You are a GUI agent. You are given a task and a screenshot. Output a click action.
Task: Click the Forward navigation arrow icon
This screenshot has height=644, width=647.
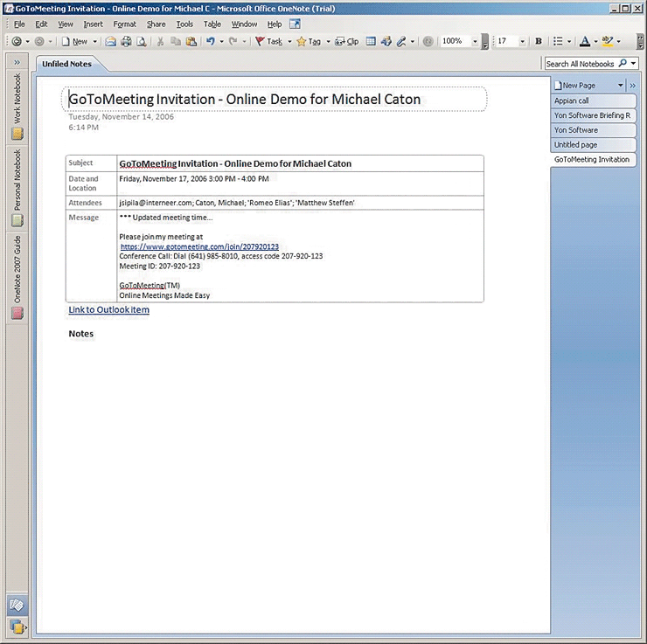point(39,41)
